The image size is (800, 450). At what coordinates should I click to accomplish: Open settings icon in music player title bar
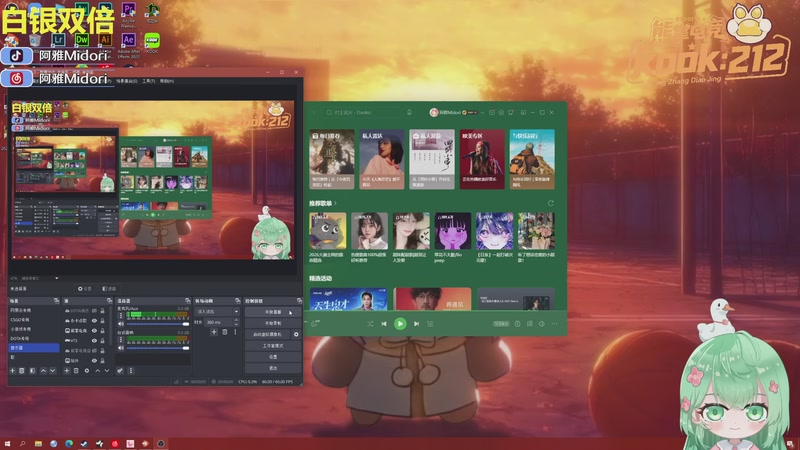point(502,112)
